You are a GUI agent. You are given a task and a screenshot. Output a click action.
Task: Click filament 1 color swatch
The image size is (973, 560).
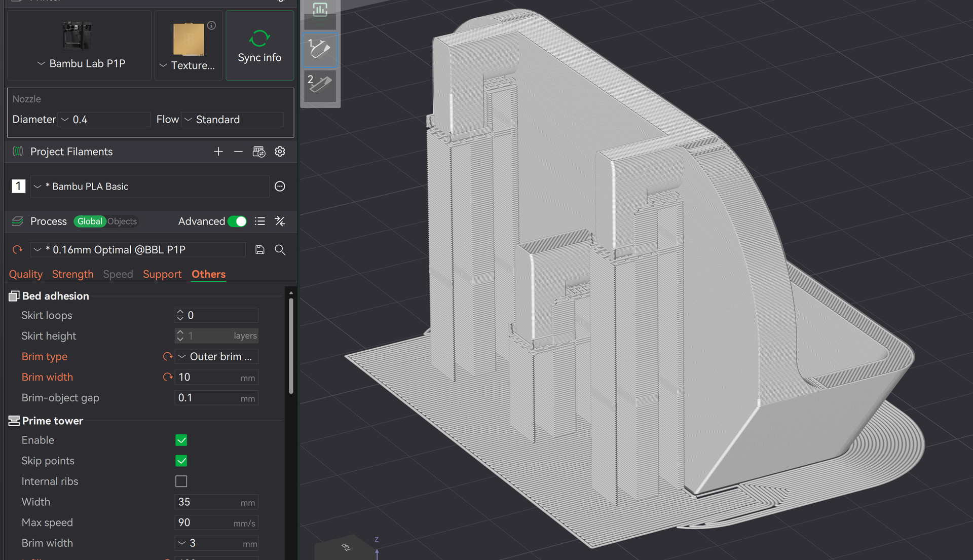pyautogui.click(x=18, y=186)
